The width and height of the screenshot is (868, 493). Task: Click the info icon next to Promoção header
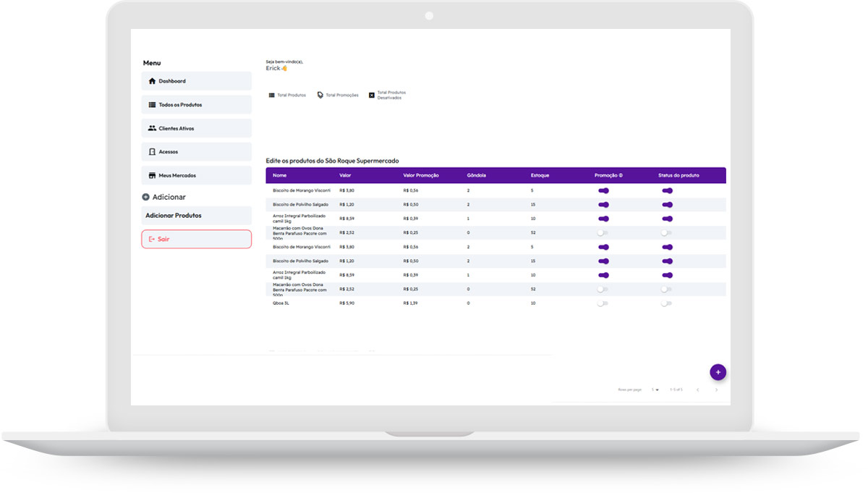pyautogui.click(x=621, y=175)
